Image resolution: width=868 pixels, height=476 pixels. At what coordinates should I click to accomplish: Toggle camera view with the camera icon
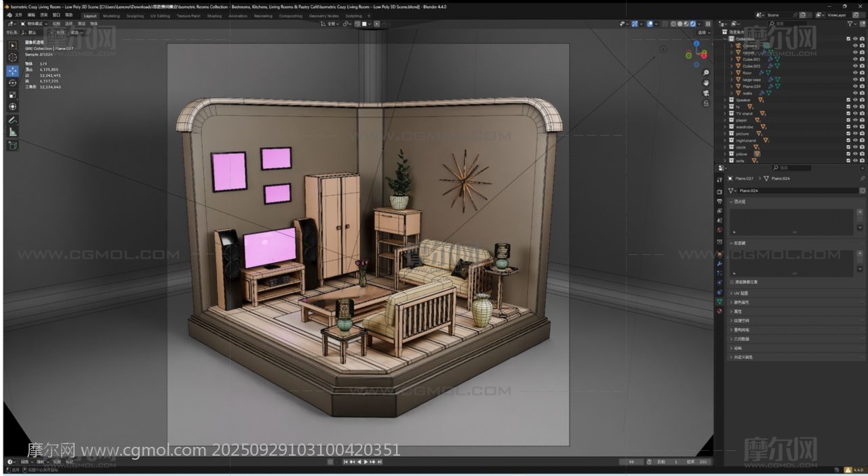[x=706, y=93]
